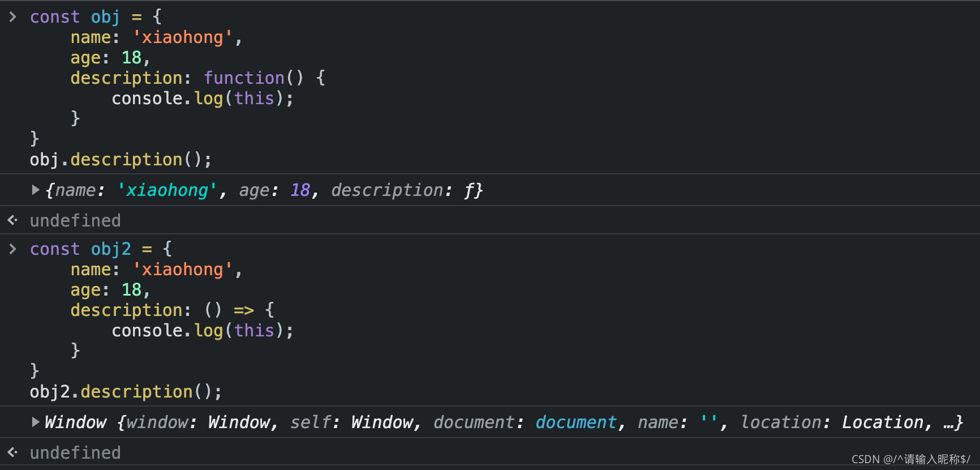980x470 pixels.
Task: Expand the logged xiaohong object output
Action: [x=36, y=190]
